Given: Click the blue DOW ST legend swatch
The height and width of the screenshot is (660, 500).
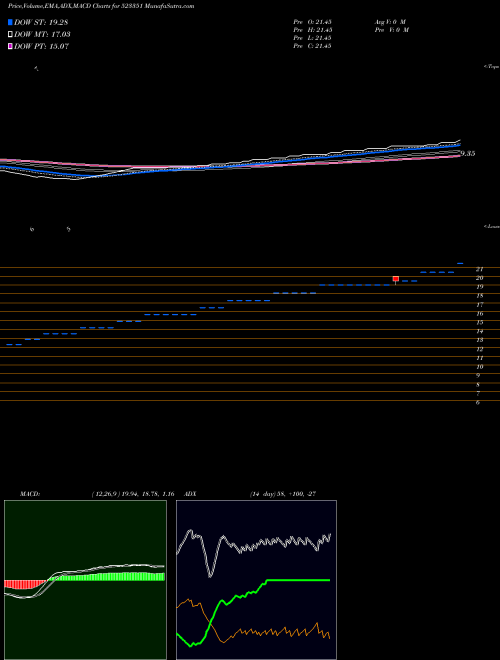Looking at the screenshot, I should pos(10,22).
